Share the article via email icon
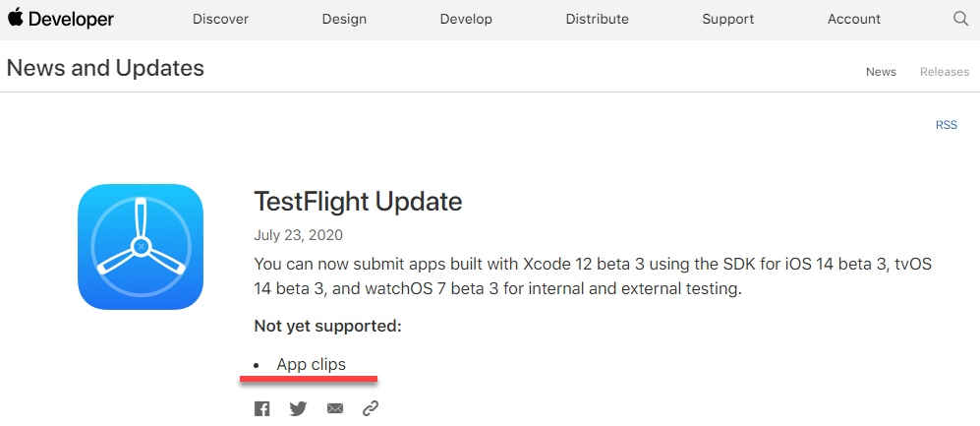Image resolution: width=980 pixels, height=426 pixels. (335, 408)
